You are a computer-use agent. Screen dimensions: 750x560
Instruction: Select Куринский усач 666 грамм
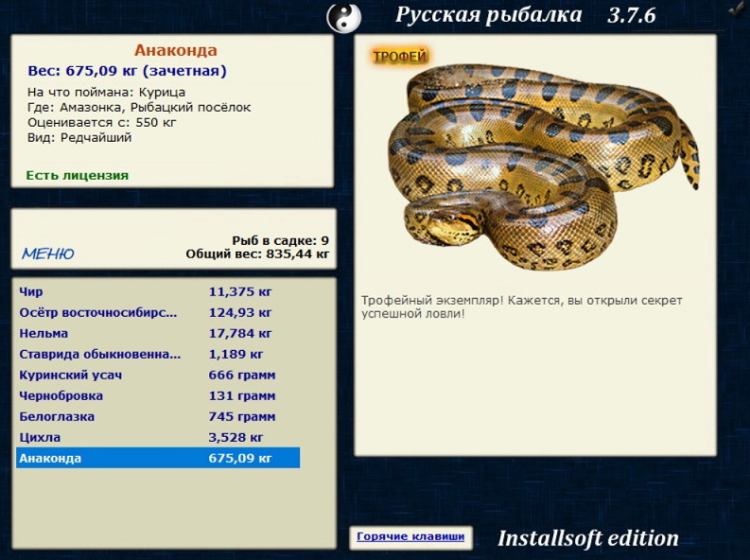tap(158, 375)
